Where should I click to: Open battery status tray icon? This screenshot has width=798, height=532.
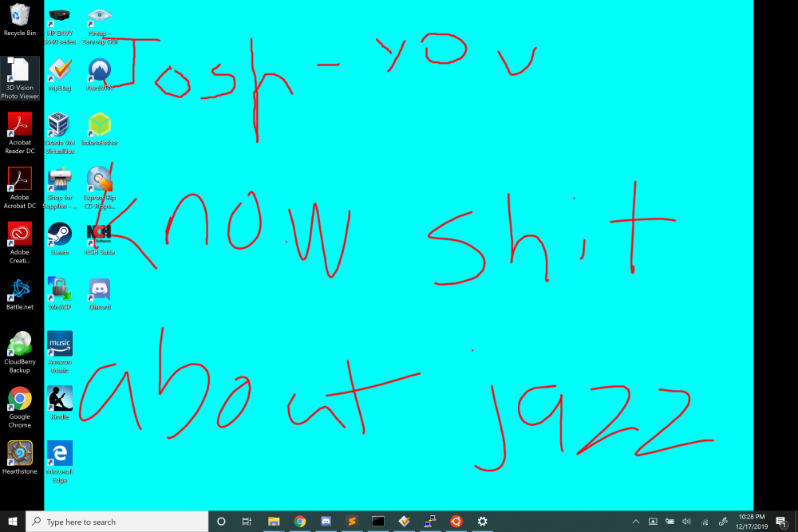(x=670, y=522)
